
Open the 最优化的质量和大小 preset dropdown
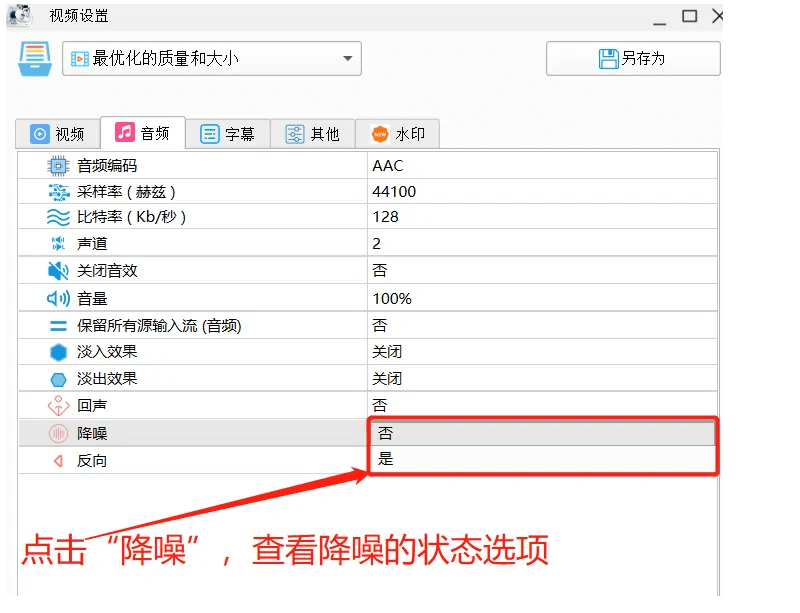coord(212,59)
